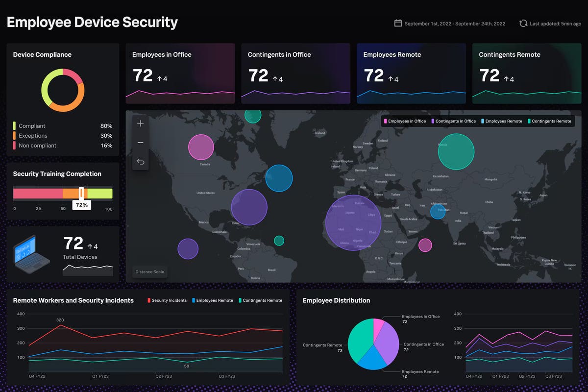The height and width of the screenshot is (392, 588).
Task: Expand the Non compliant legend row
Action: 62,146
